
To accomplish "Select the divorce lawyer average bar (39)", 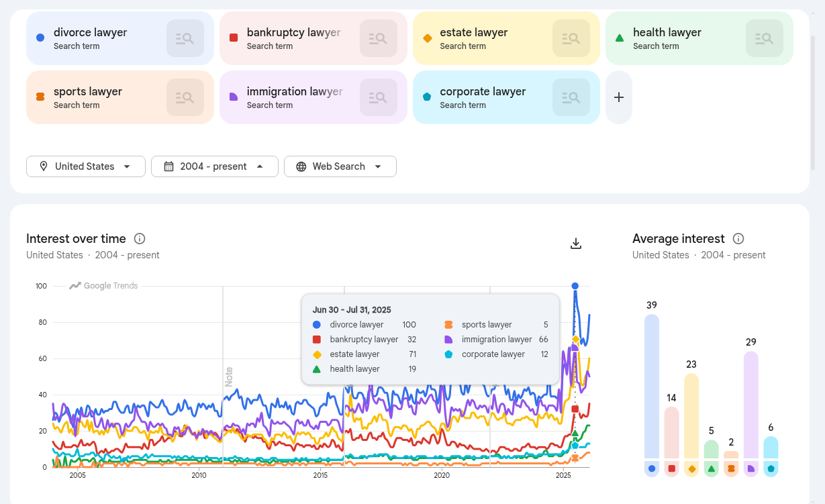I will pyautogui.click(x=652, y=387).
